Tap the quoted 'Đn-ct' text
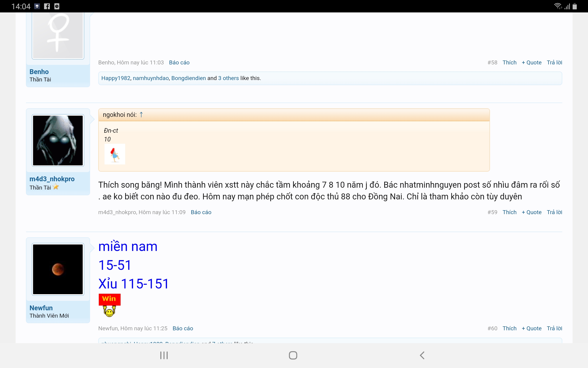This screenshot has width=588, height=368. tap(111, 131)
